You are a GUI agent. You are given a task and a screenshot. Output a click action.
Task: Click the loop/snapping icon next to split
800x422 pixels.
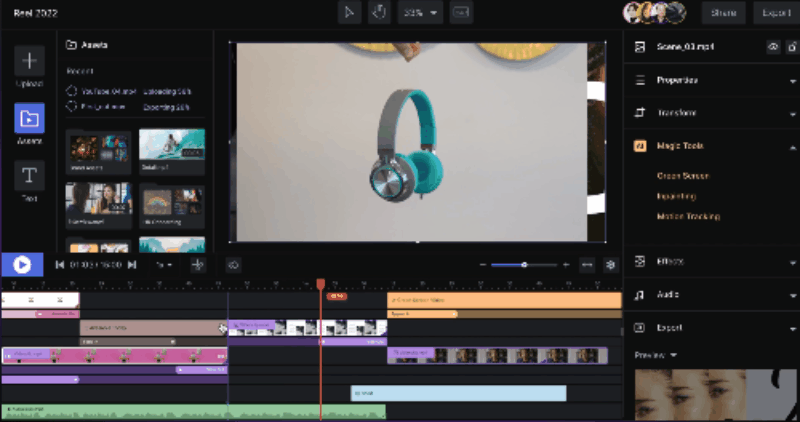coord(234,264)
